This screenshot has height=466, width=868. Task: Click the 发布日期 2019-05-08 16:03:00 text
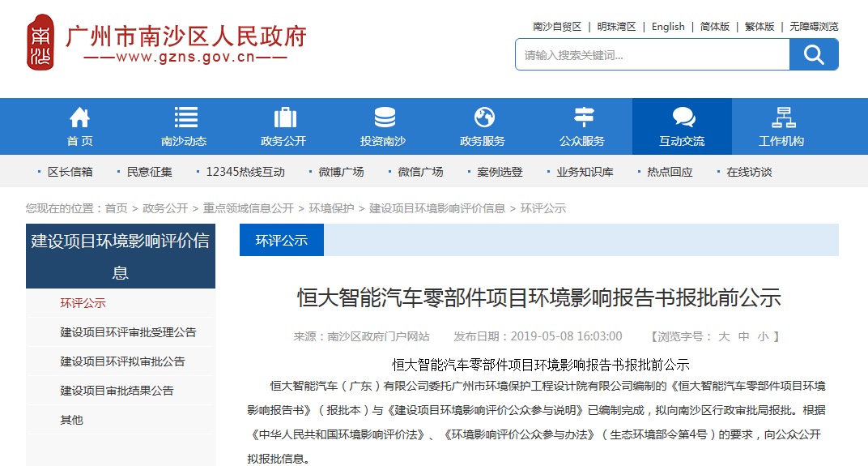click(x=538, y=336)
